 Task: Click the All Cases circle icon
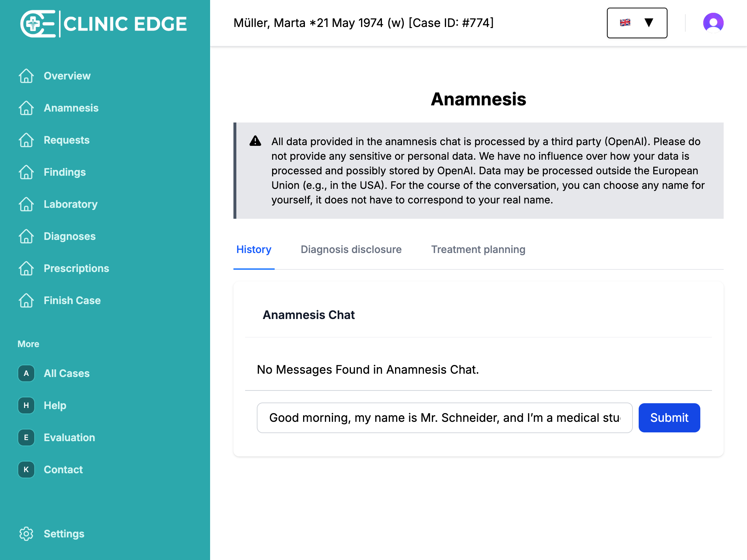coord(26,373)
